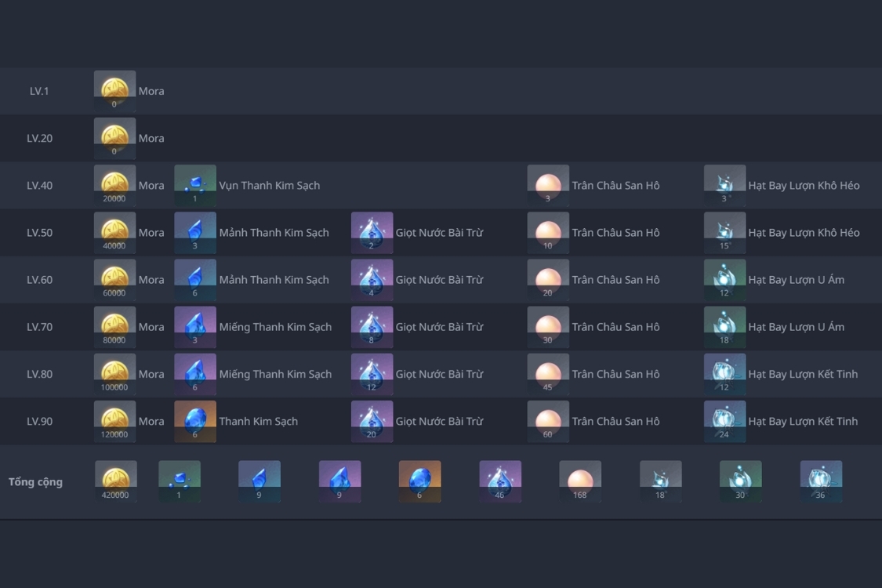Viewport: 882px width, 588px height.
Task: Click Trân Châu San Hô pearl icon in LV.50
Action: click(548, 232)
